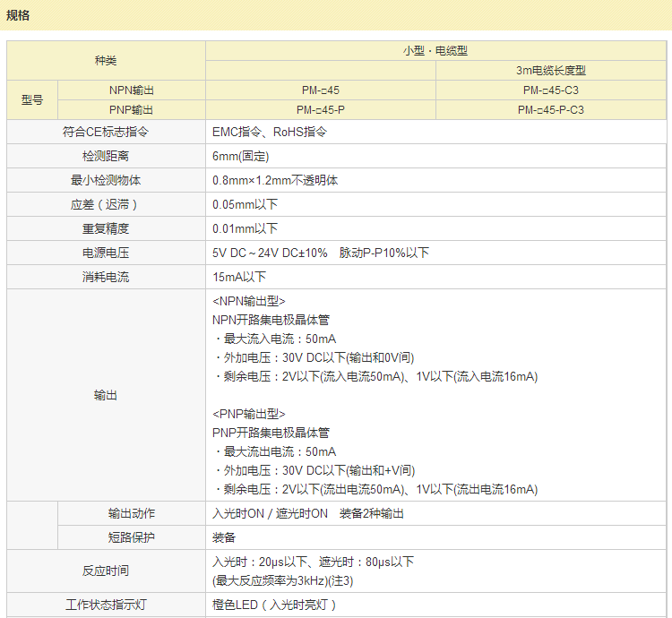Select the 0.8mm×1.2mm不透明体 value
Viewport: 672px width, 618px height.
(275, 180)
